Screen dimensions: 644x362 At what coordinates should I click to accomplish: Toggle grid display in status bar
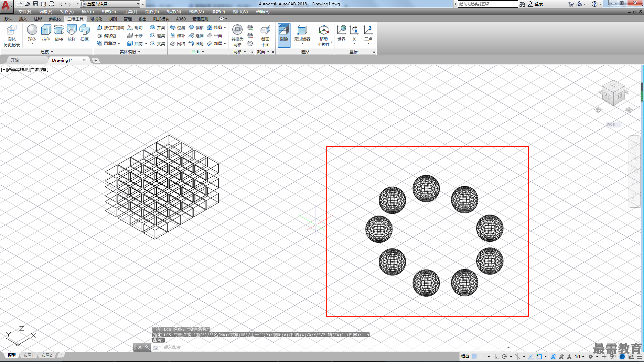pos(474,356)
